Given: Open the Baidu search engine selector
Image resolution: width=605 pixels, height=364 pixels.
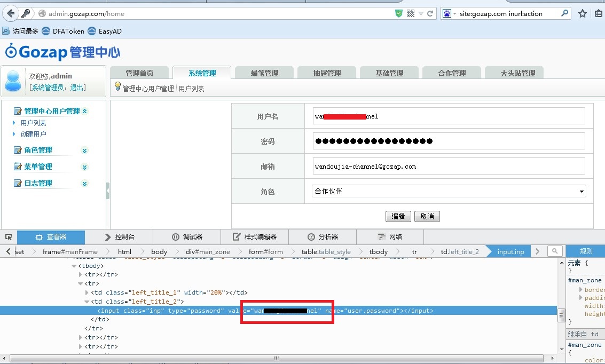Looking at the screenshot, I should click(x=449, y=13).
